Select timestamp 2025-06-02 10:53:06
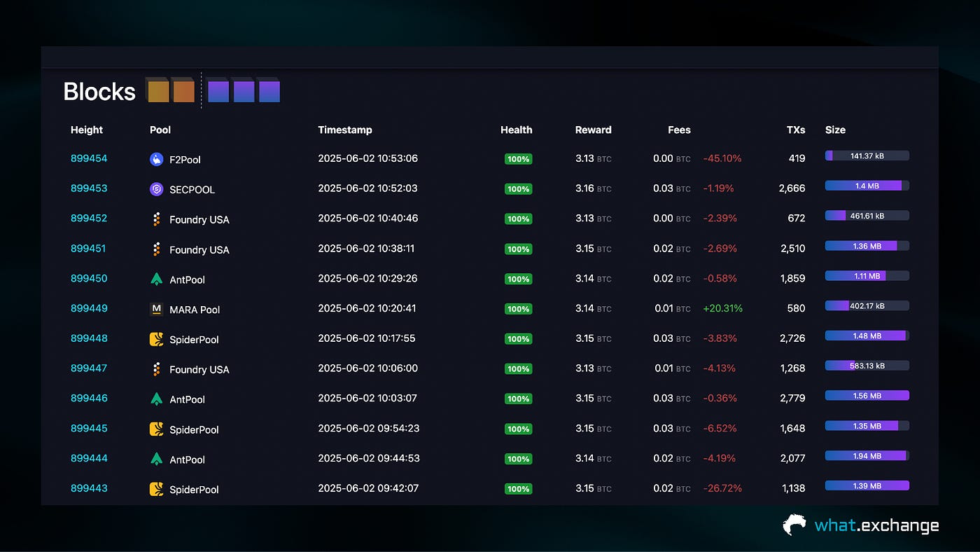 (x=368, y=158)
